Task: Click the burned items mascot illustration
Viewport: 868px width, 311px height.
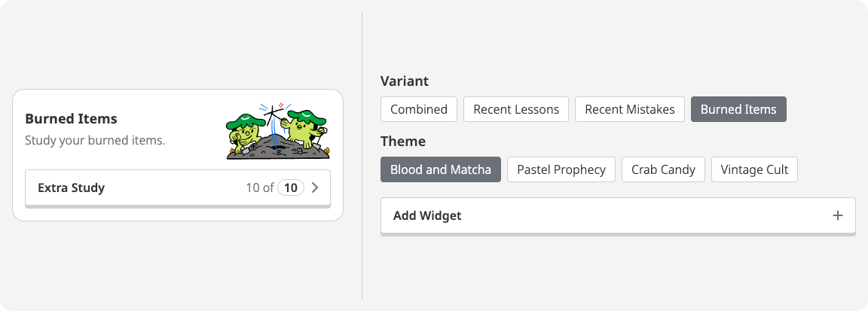Action: pos(278,131)
